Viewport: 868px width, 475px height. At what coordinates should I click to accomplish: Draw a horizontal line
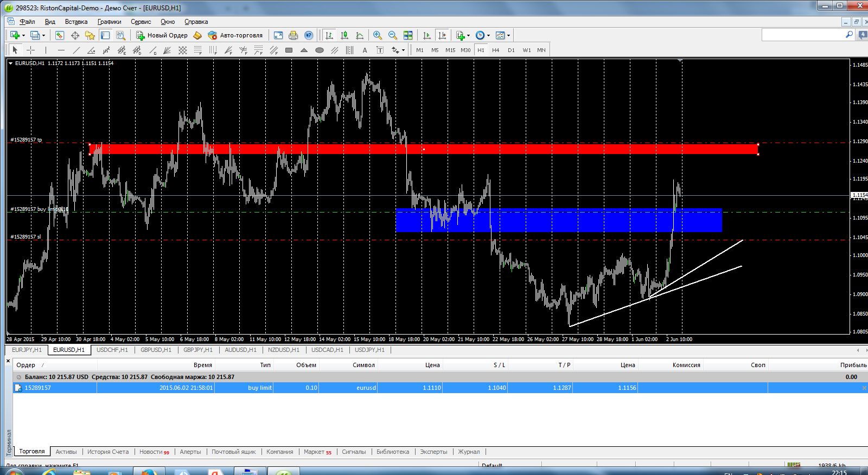pos(61,50)
